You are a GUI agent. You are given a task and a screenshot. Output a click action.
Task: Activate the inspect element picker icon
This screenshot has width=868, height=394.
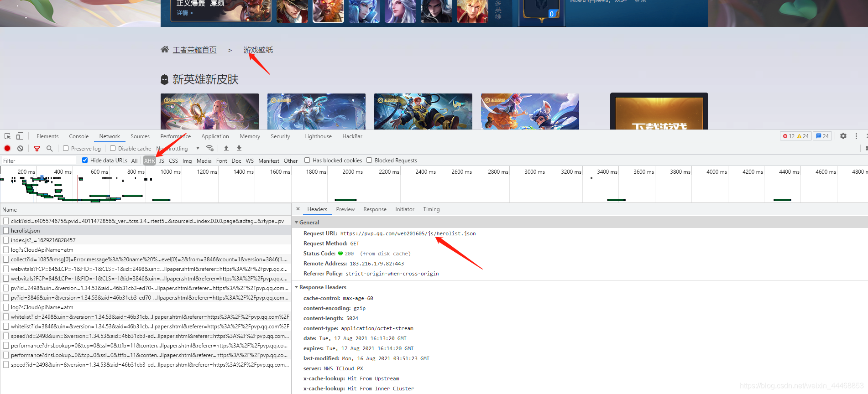7,136
